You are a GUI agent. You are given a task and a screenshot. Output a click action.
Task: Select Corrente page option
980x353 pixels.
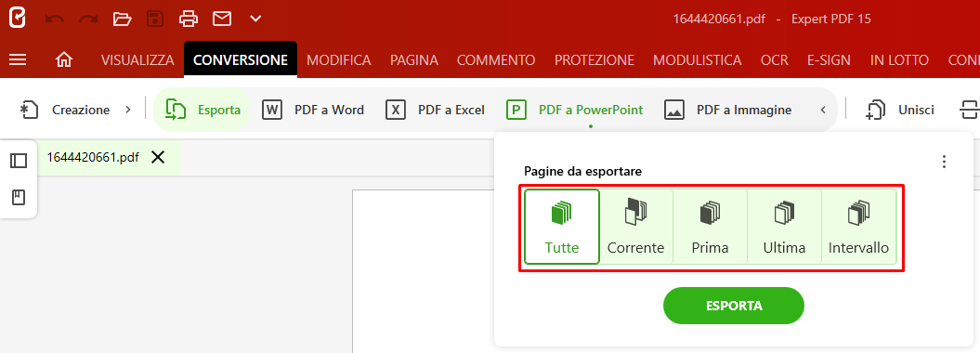click(x=635, y=227)
